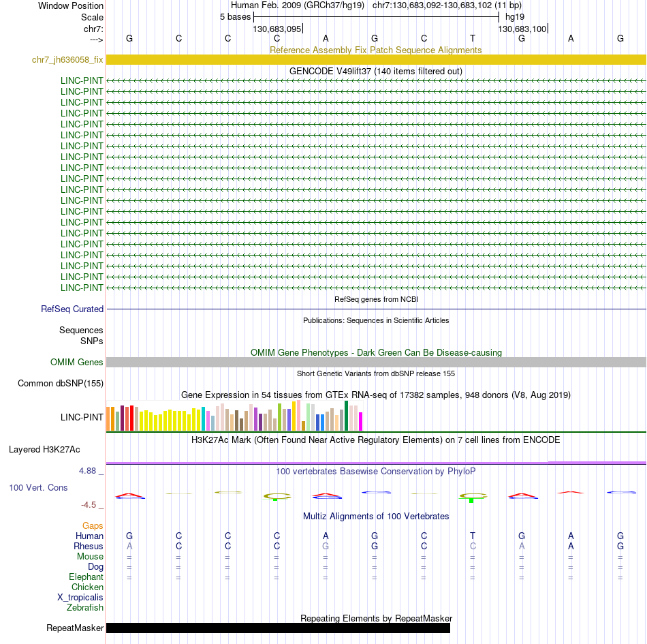Select the Zebrafish alignment row label
This screenshot has width=647, height=644.
point(85,608)
